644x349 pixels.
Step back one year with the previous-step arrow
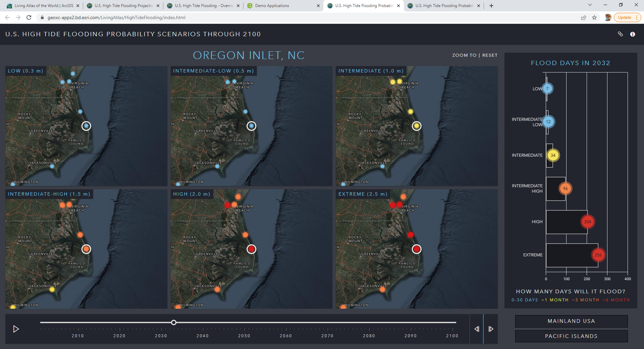(x=477, y=329)
